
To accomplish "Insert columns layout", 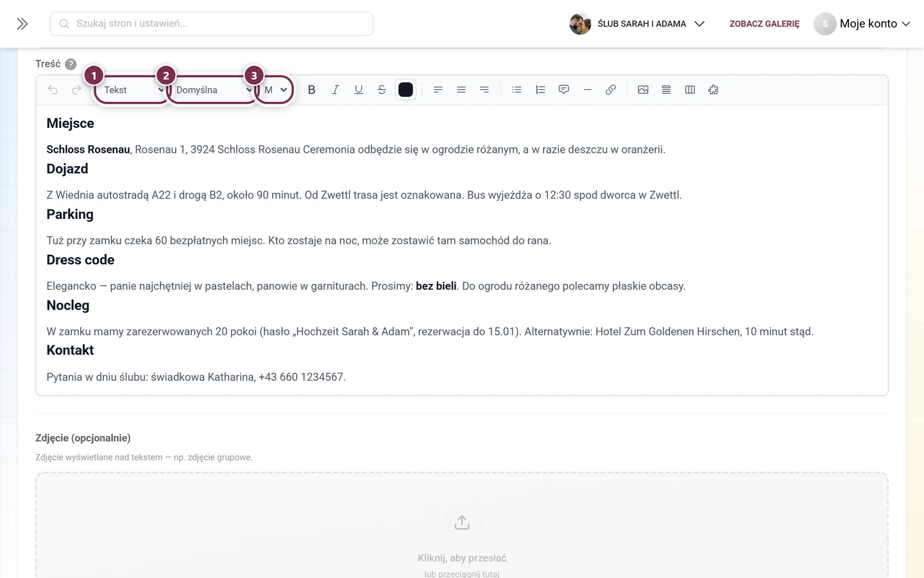I will point(690,90).
